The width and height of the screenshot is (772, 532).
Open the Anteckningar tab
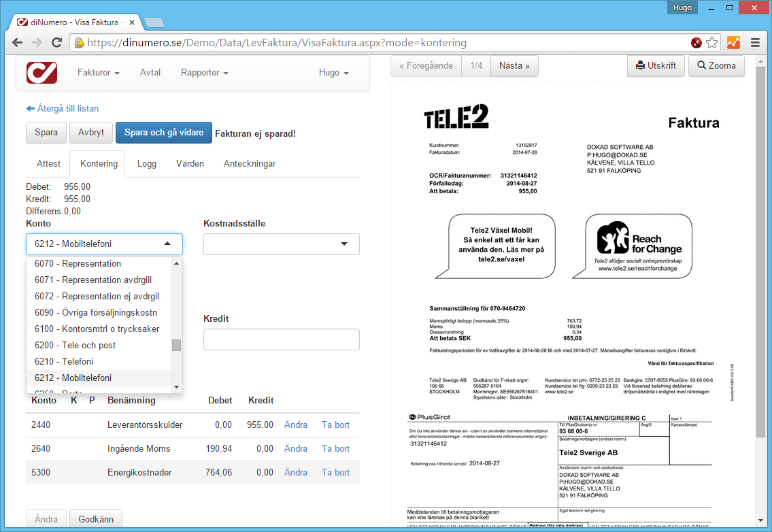pos(250,163)
